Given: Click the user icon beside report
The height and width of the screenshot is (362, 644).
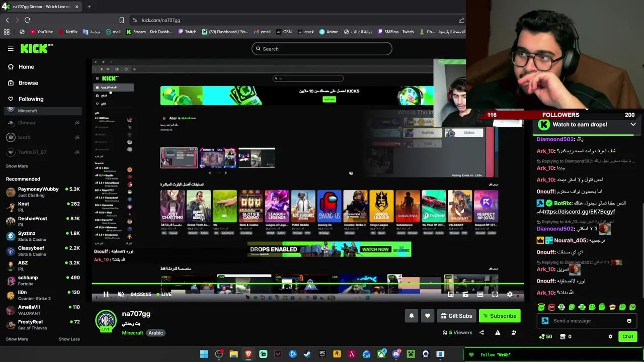Looking at the screenshot, I should [514, 332].
